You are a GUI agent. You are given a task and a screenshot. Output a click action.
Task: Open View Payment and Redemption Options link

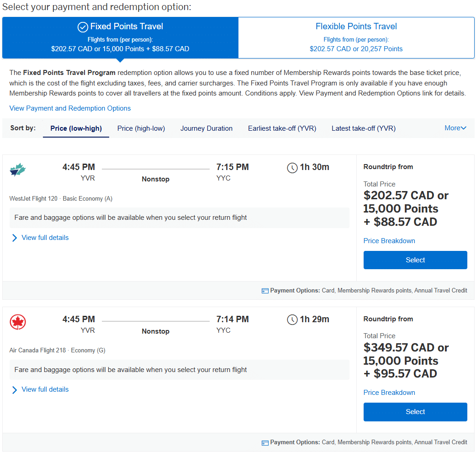(x=70, y=108)
